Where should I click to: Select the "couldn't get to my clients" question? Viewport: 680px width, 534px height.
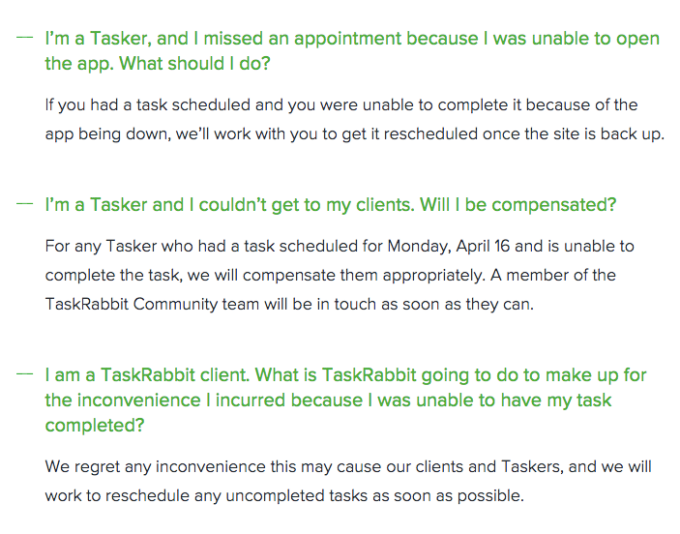pyautogui.click(x=330, y=205)
